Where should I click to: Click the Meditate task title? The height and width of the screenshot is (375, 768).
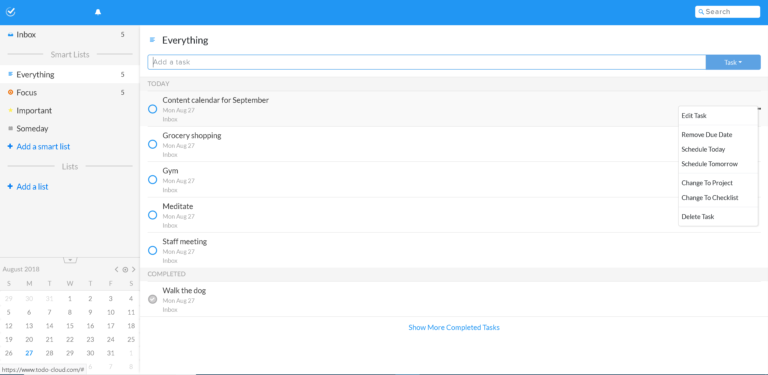point(178,206)
